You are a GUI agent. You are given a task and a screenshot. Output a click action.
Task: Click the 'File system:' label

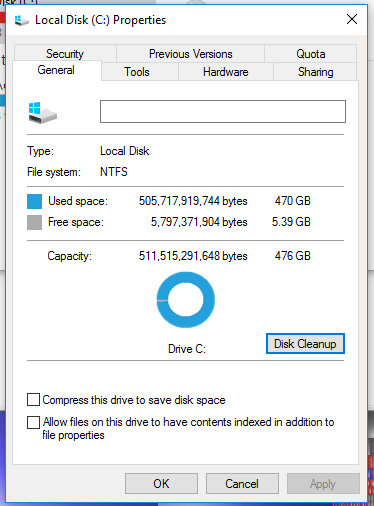coord(54,172)
